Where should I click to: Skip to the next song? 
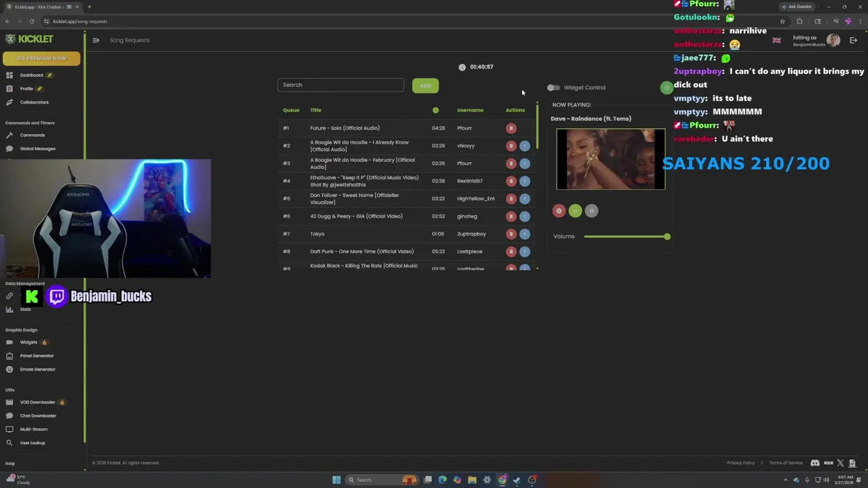[575, 211]
